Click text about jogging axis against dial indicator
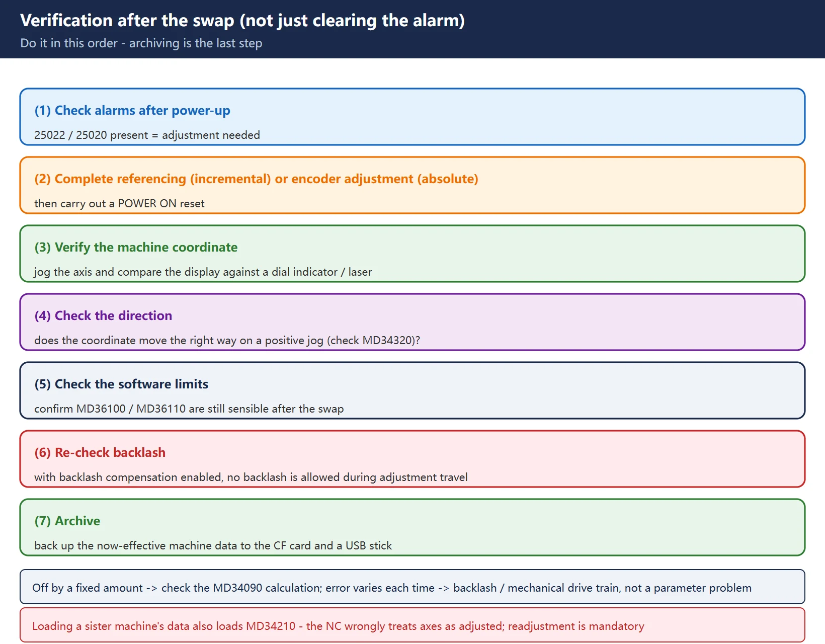This screenshot has width=825, height=644. pyautogui.click(x=203, y=272)
